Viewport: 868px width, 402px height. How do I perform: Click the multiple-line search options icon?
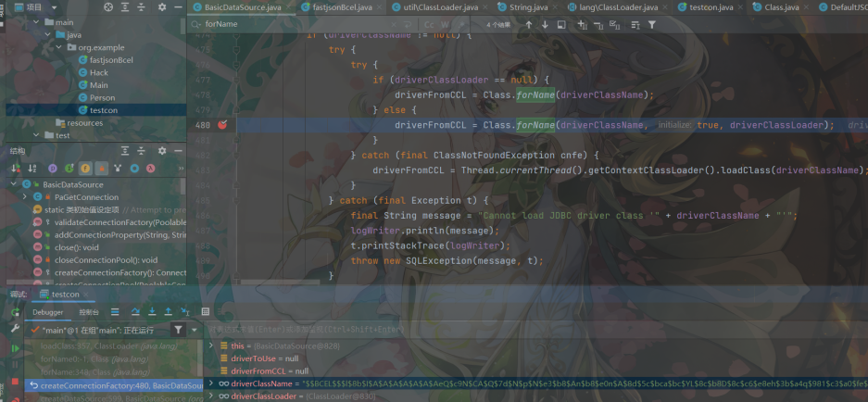pos(635,24)
